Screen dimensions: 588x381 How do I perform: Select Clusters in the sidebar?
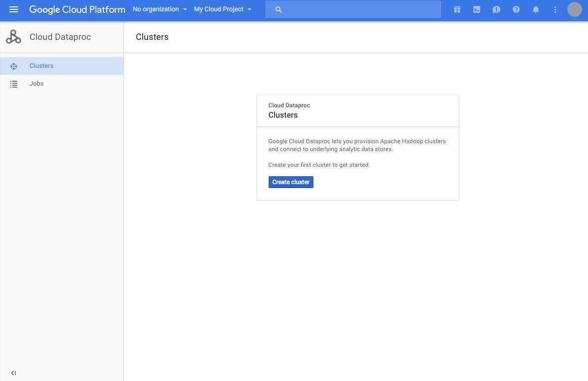[x=62, y=66]
